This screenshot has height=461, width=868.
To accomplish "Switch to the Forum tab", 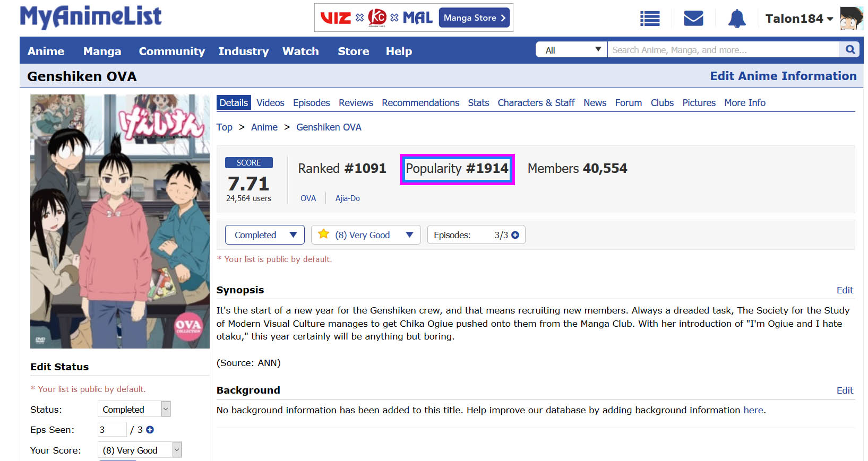I will point(629,102).
